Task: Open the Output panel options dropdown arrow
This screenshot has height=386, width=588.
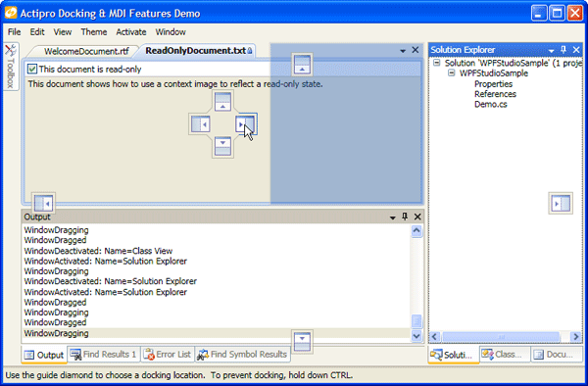Action: [x=393, y=217]
